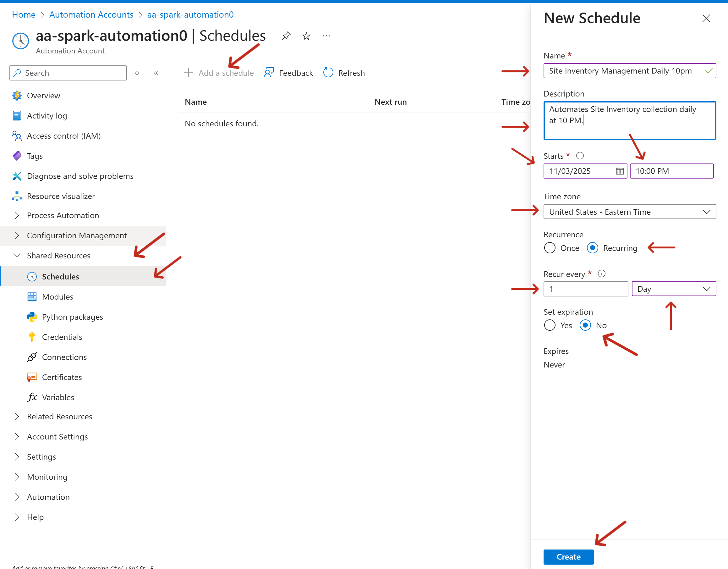Click the Create button
The image size is (728, 569).
tap(568, 557)
